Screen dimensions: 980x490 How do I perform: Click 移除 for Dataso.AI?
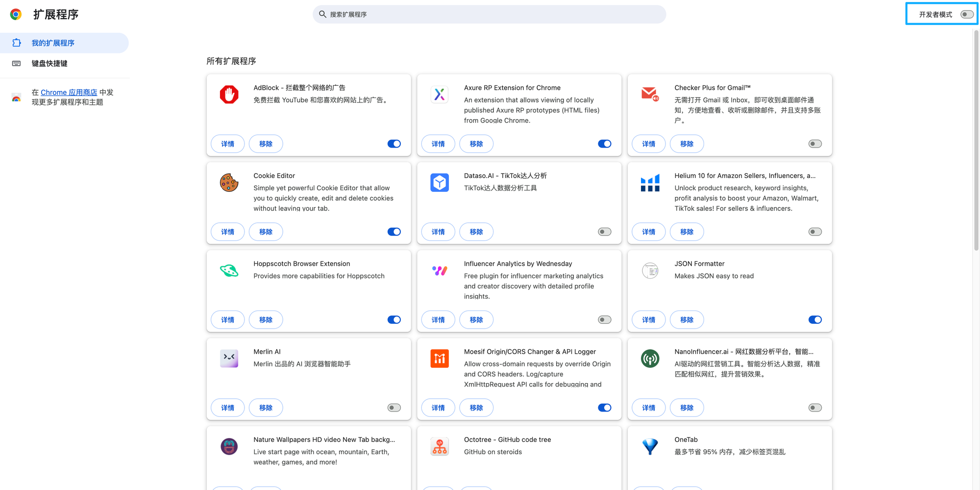(476, 232)
